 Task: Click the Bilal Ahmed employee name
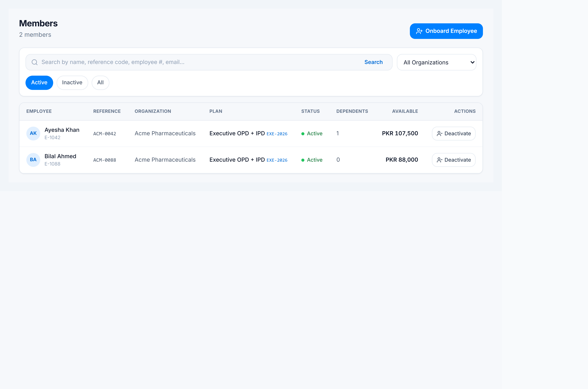click(x=60, y=156)
